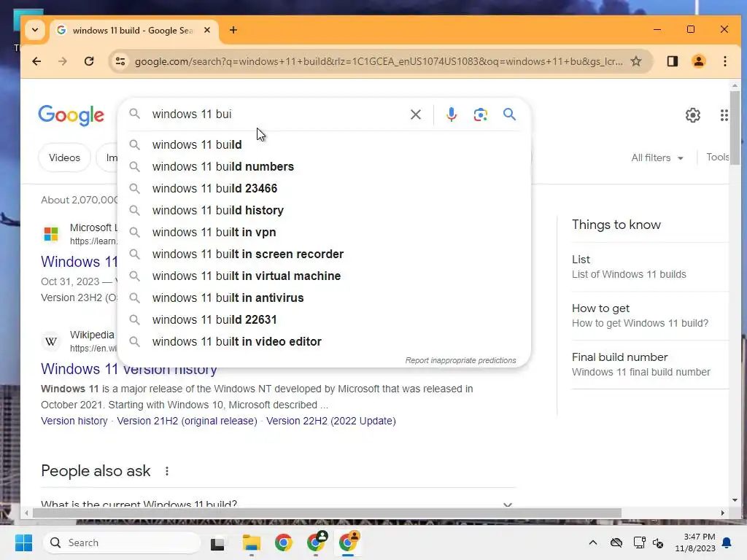Start voice search with microphone
Image resolution: width=747 pixels, height=560 pixels.
[451, 114]
